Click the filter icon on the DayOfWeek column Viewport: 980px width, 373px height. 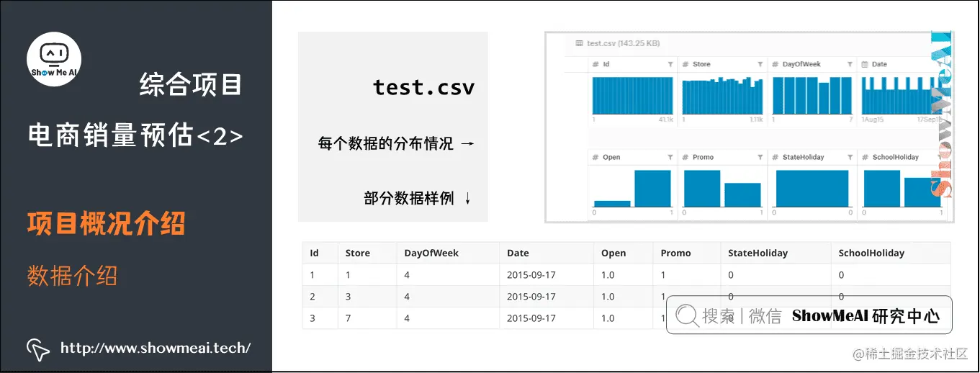point(849,65)
